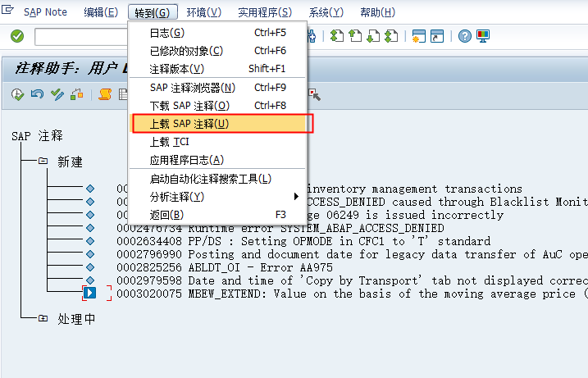This screenshot has width=588, height=378.
Task: Select 启动自动化注释搜索工具(L) entry
Action: point(218,179)
